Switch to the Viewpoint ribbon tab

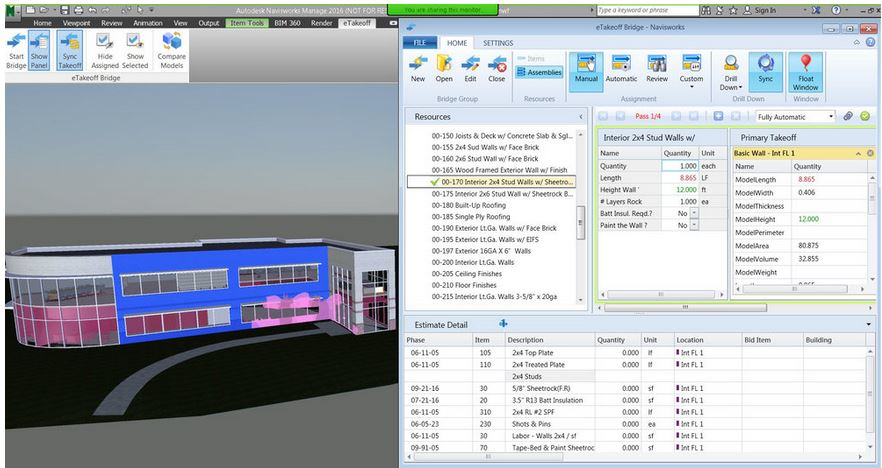[x=76, y=23]
